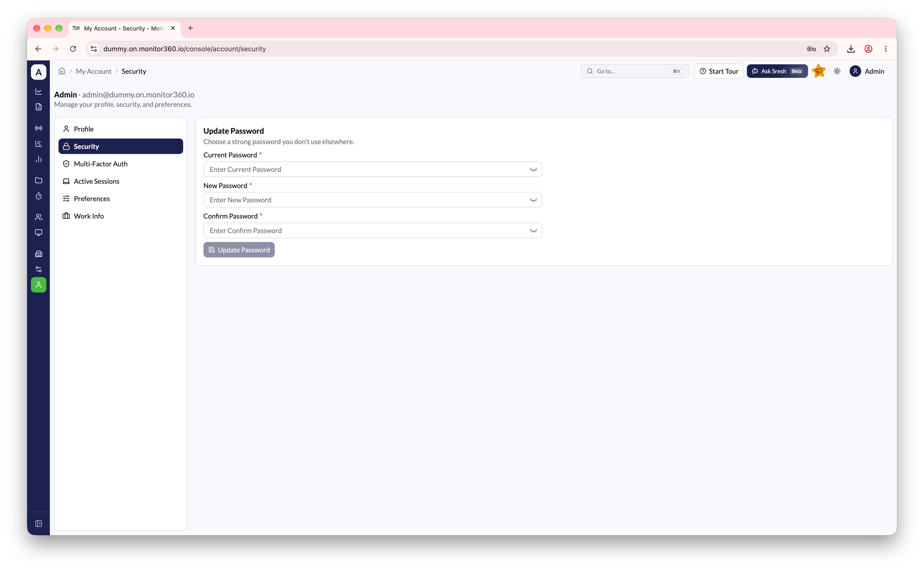Click the white 'A' workspace logo
924x571 pixels.
pos(38,72)
